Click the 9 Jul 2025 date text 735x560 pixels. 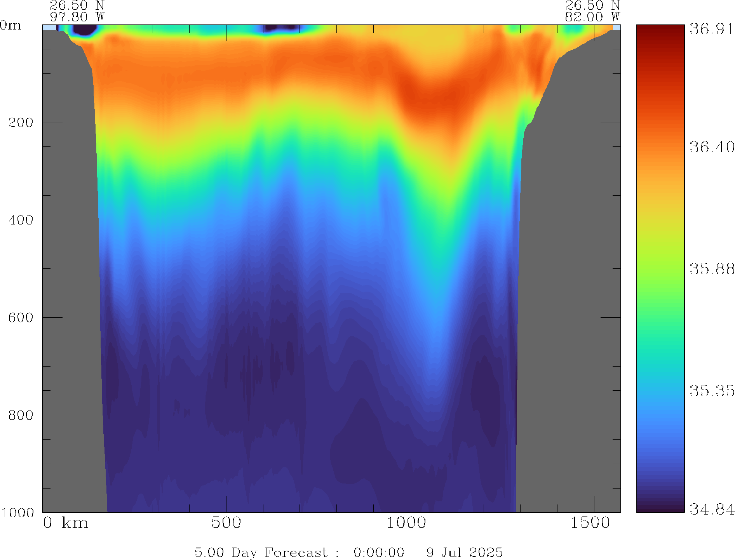464,552
